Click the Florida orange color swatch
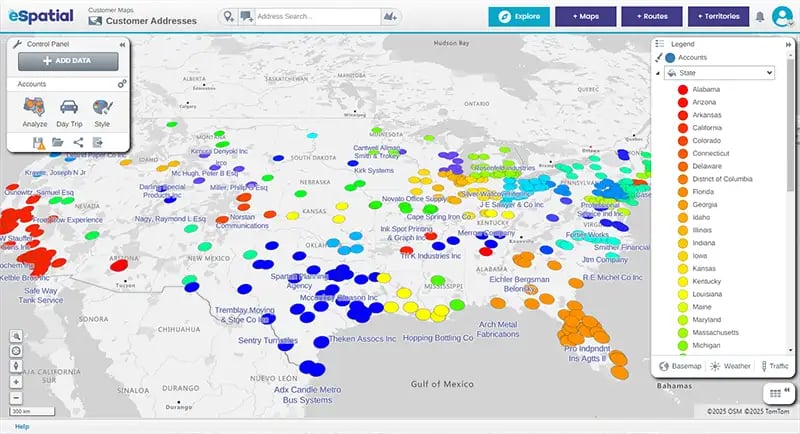The height and width of the screenshot is (434, 800). (x=683, y=192)
